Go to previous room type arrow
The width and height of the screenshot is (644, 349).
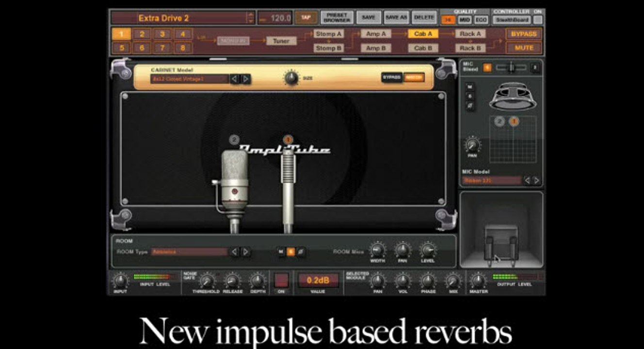[234, 252]
